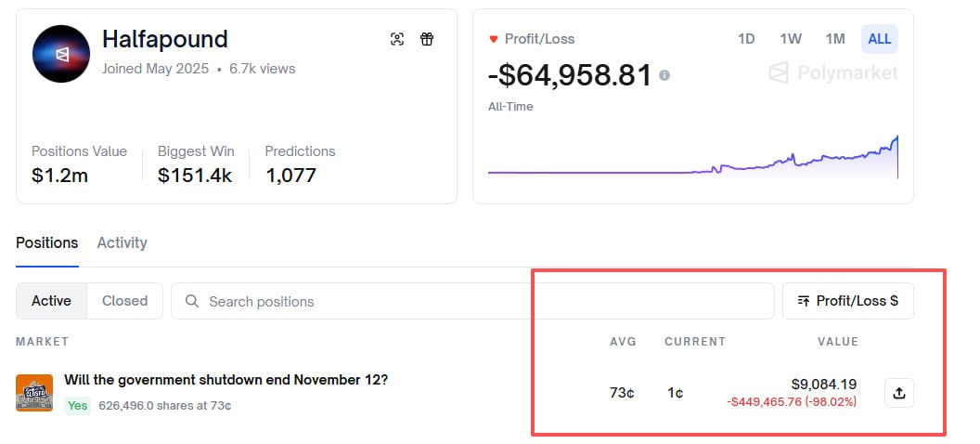Switch to the Positions tab
The image size is (980, 444).
(47, 242)
